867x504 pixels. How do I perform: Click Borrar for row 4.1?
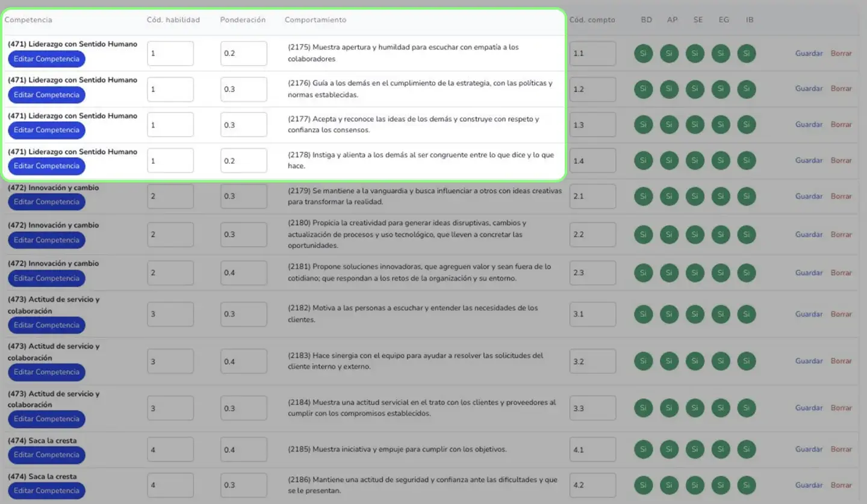[841, 449]
